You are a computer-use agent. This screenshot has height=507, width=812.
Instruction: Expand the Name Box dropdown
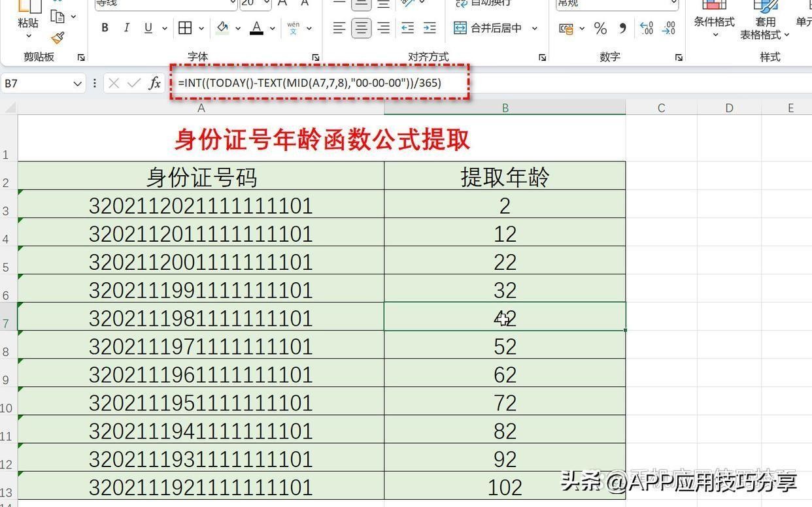78,83
